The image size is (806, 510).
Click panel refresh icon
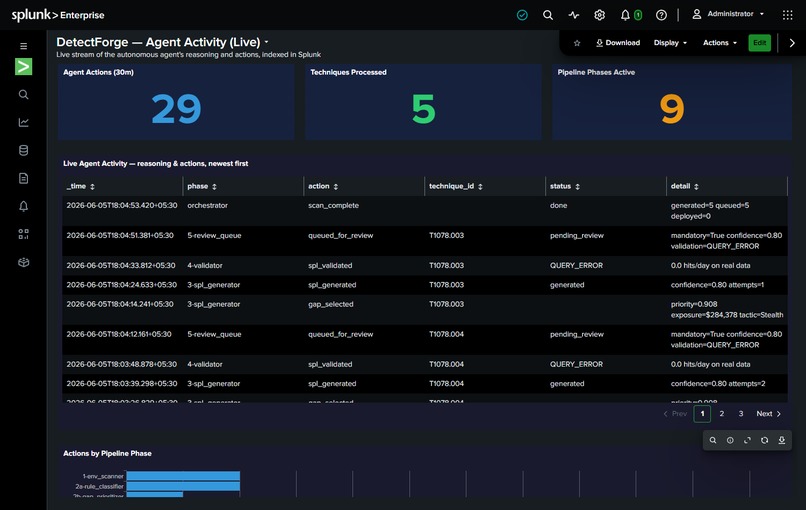coord(764,441)
